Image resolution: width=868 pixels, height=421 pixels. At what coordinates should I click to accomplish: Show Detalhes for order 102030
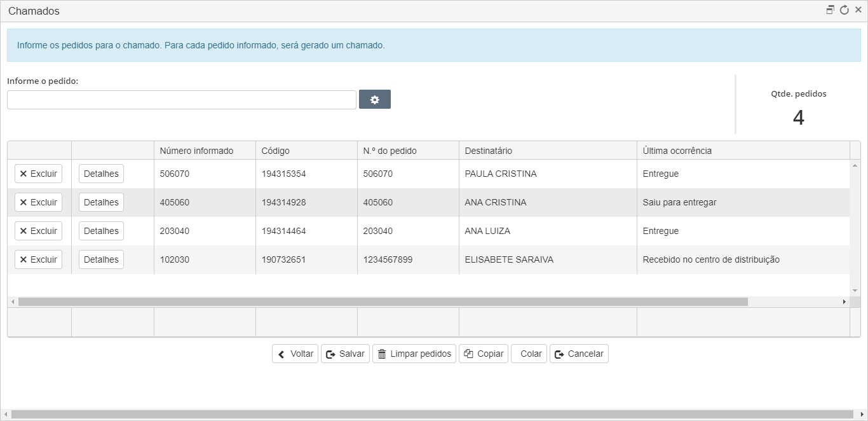101,259
